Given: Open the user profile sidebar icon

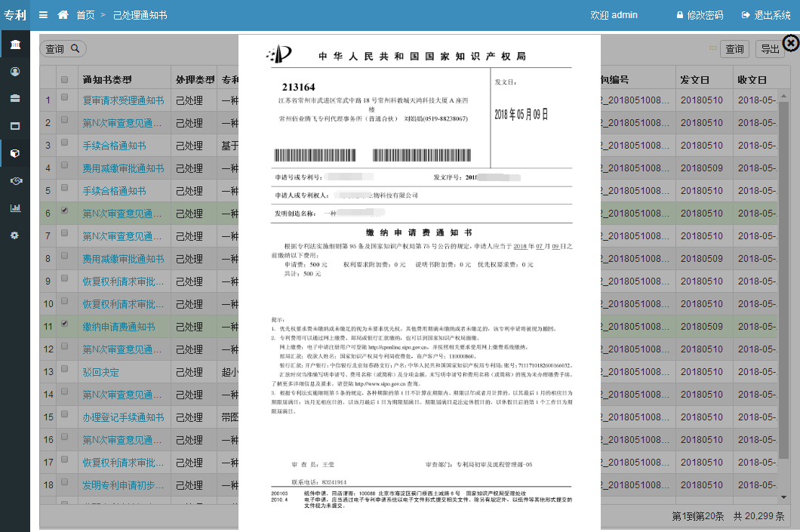Looking at the screenshot, I should 15,72.
